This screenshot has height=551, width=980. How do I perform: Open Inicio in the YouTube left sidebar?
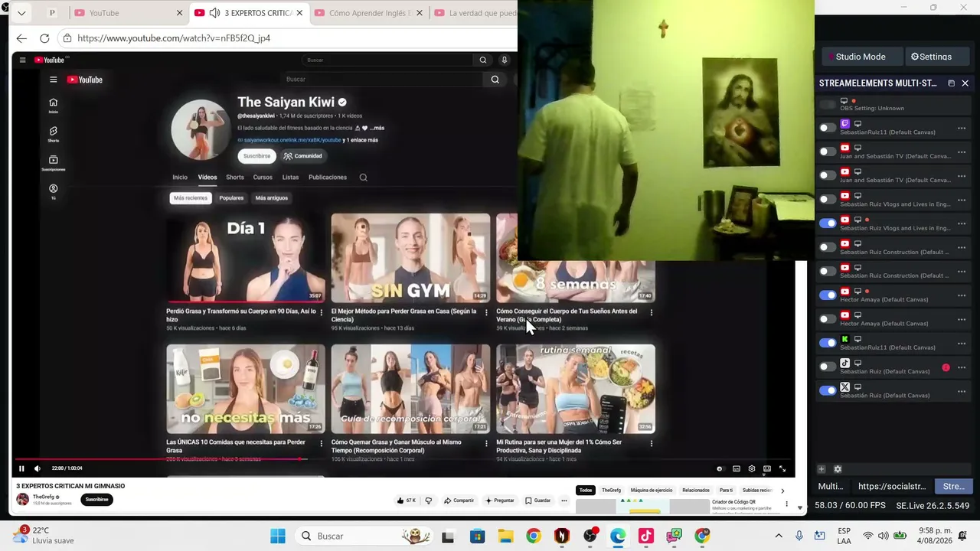pyautogui.click(x=53, y=105)
